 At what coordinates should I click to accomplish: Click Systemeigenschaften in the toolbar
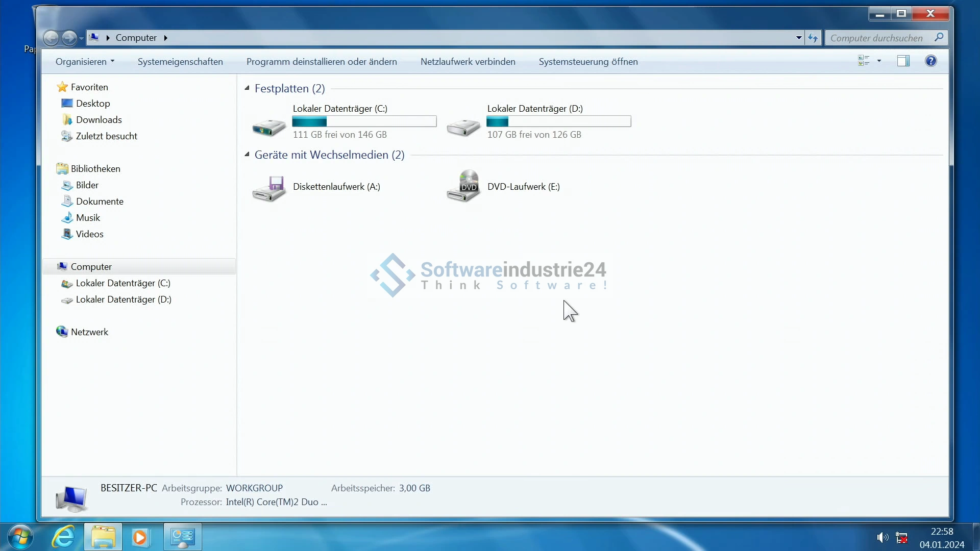pos(180,62)
